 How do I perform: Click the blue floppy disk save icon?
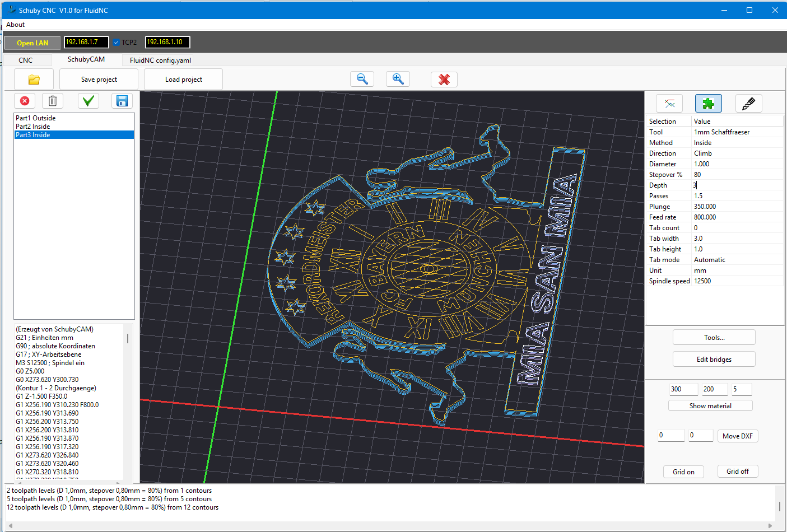click(122, 101)
